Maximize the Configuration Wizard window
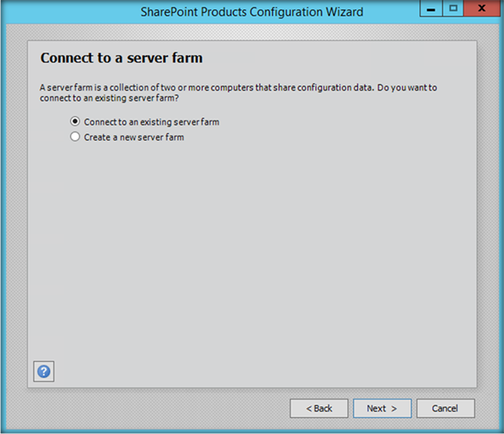 (x=453, y=9)
